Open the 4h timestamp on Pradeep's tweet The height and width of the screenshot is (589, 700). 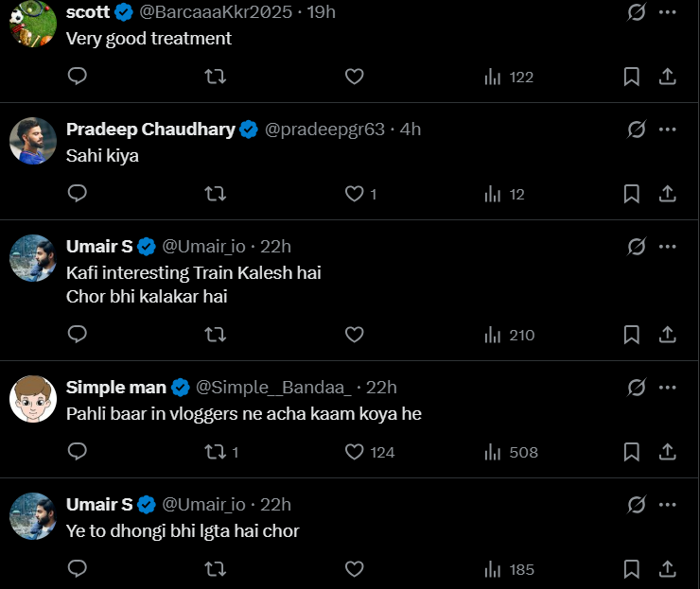click(x=411, y=130)
